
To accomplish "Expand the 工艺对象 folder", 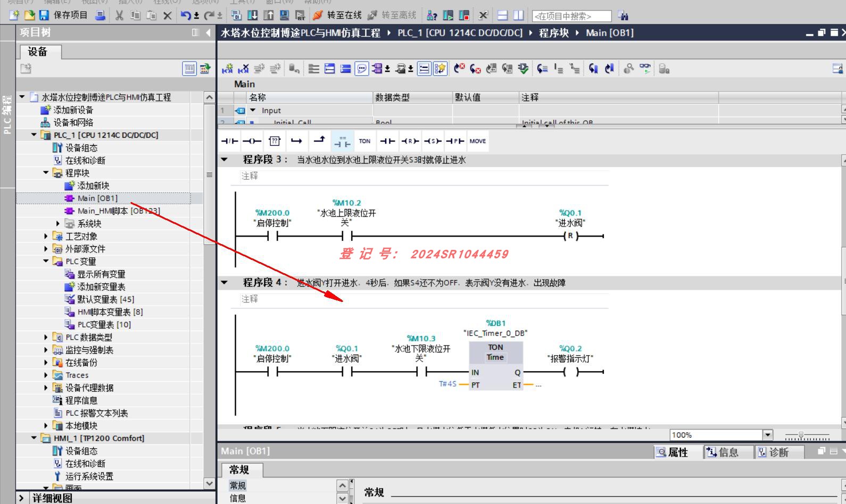I will (x=46, y=236).
